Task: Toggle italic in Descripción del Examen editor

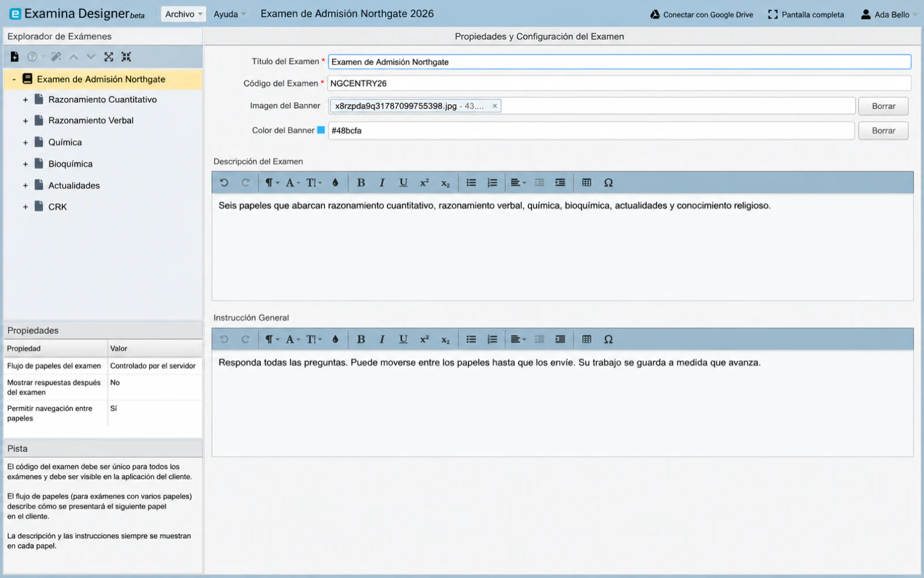Action: pos(382,183)
